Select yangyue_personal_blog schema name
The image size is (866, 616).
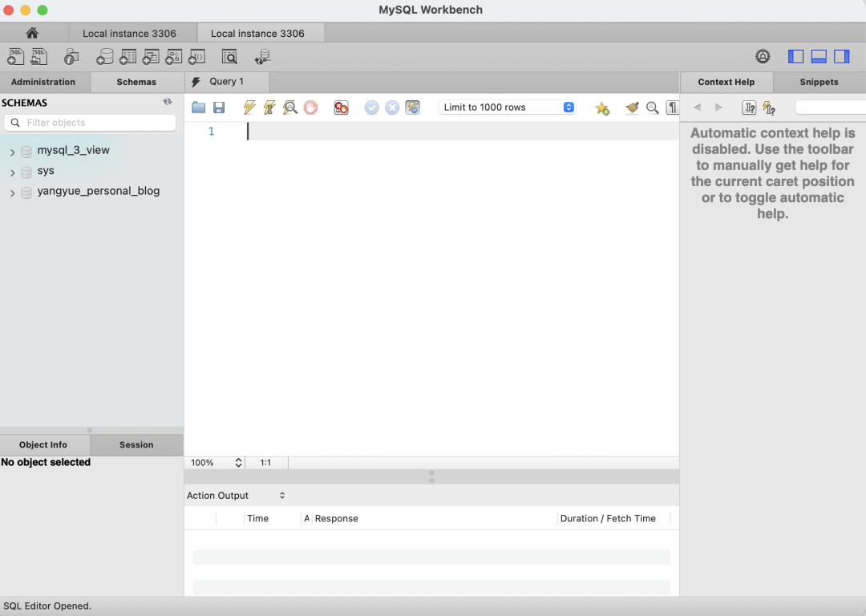99,191
